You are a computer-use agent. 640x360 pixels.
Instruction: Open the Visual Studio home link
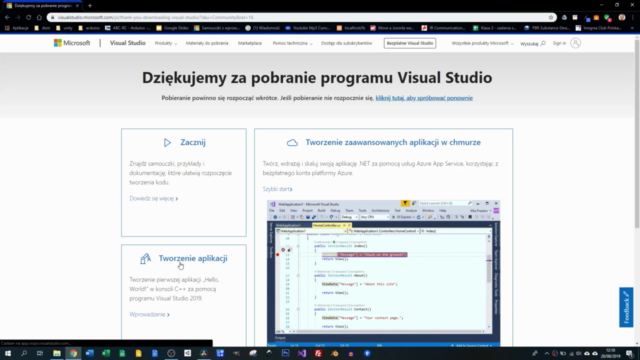127,43
